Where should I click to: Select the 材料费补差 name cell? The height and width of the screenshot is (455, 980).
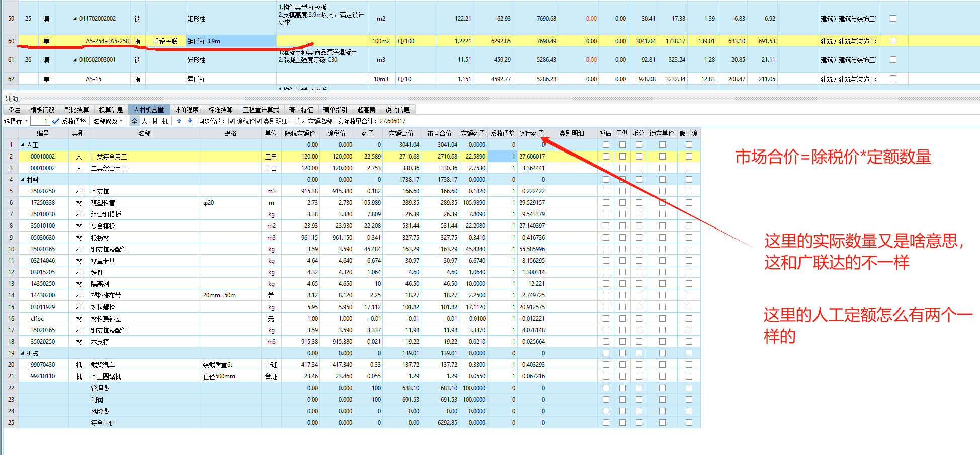[145, 319]
